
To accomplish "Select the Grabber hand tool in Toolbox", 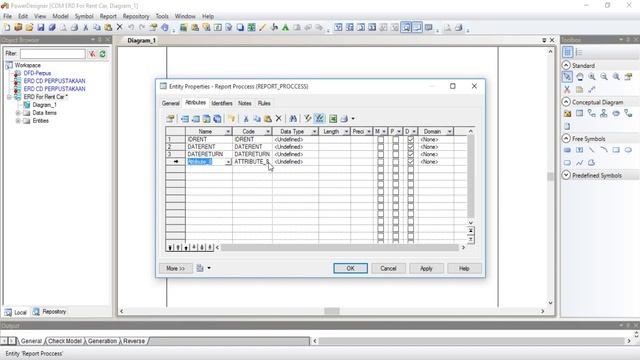I will pos(580,77).
